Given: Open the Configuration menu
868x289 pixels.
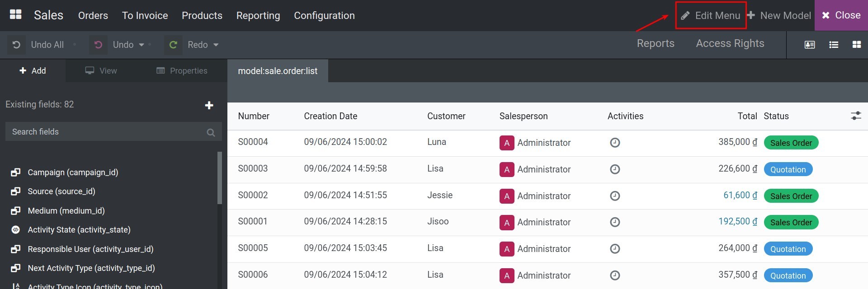Looking at the screenshot, I should [324, 15].
